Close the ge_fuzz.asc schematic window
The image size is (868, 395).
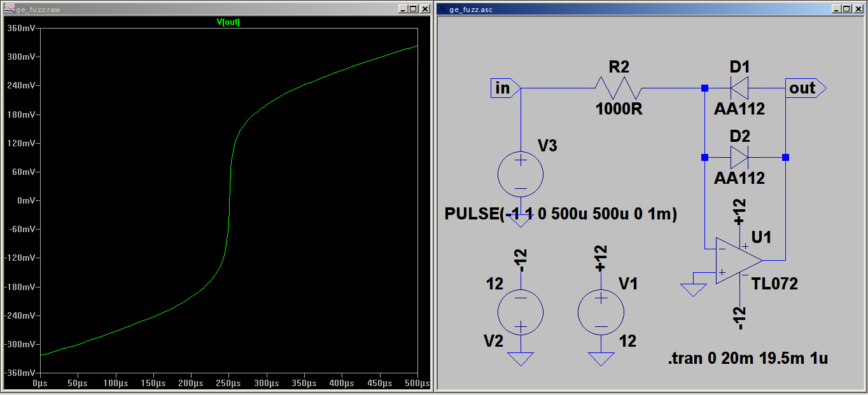click(x=857, y=9)
